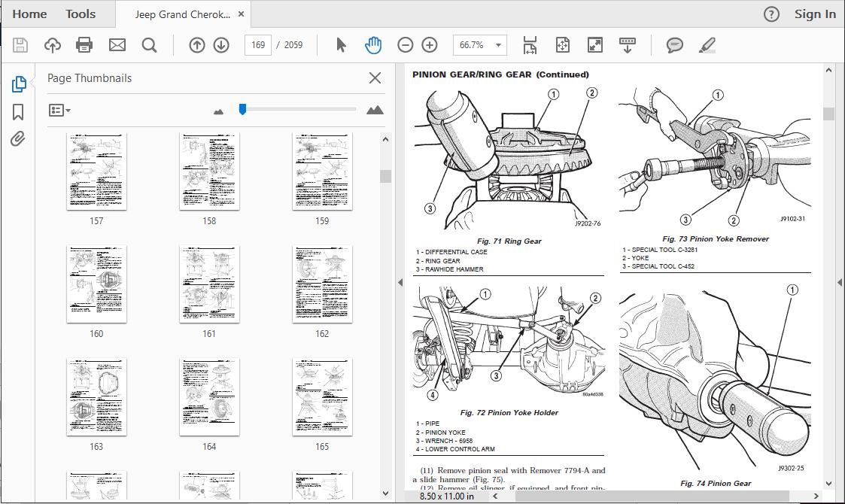
Task: Open page 163 thumbnail
Action: [x=96, y=396]
